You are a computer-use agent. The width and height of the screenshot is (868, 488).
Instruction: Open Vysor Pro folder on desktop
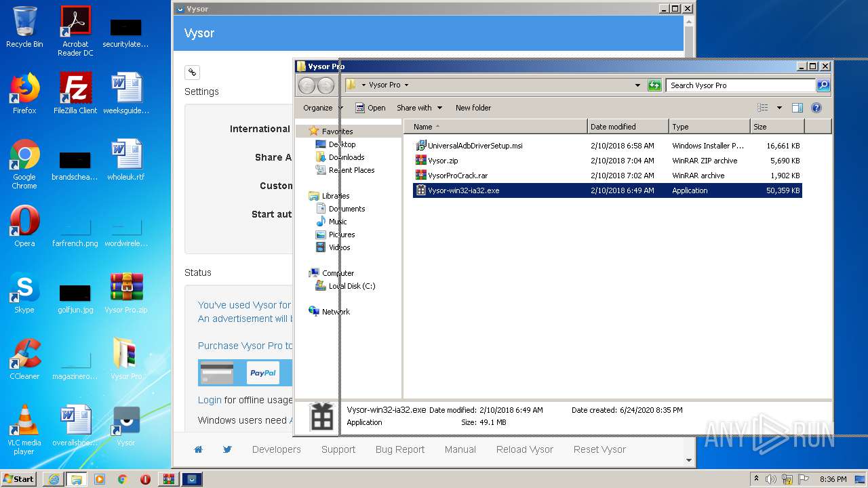(126, 359)
